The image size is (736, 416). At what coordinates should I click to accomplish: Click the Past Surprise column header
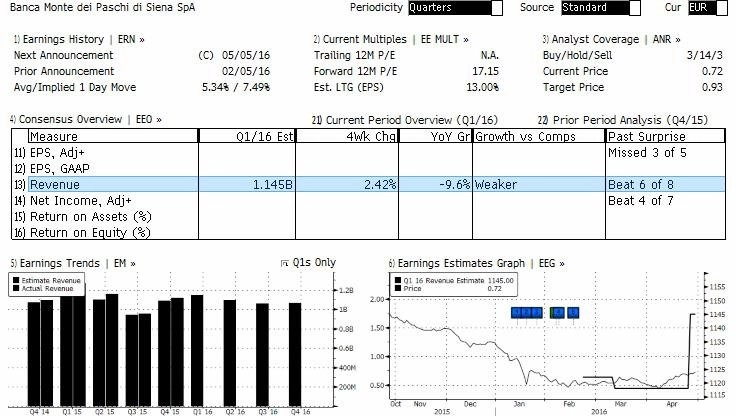[x=666, y=136]
